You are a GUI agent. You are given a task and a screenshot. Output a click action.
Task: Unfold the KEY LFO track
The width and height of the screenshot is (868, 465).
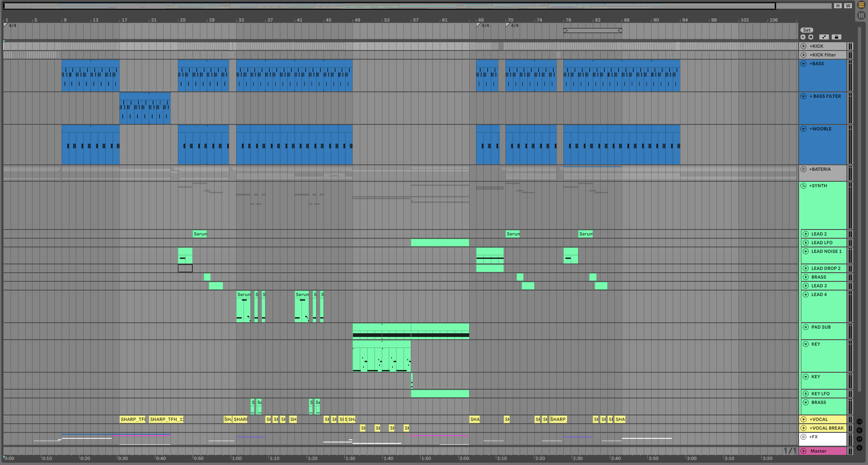click(x=806, y=394)
